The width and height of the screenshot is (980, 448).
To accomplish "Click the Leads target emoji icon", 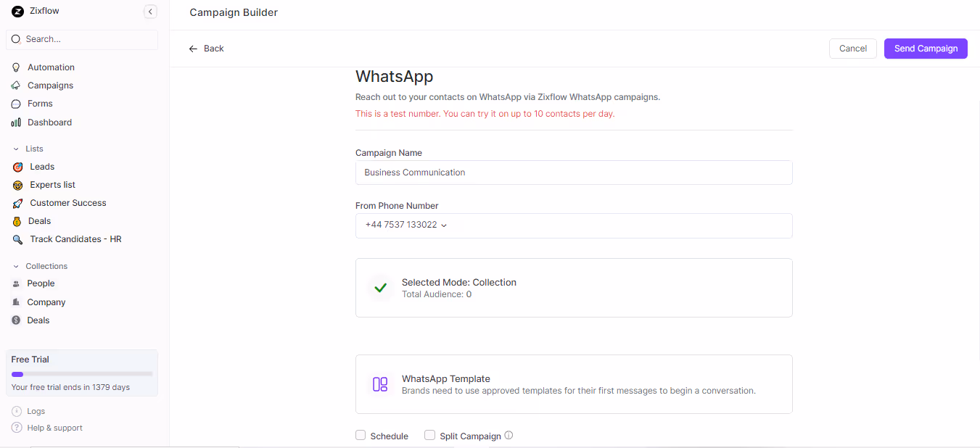I will point(17,167).
